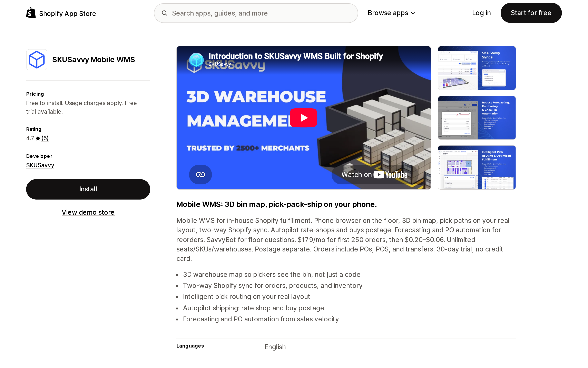Click the search magnifier icon
The height and width of the screenshot is (368, 588).
coord(165,13)
